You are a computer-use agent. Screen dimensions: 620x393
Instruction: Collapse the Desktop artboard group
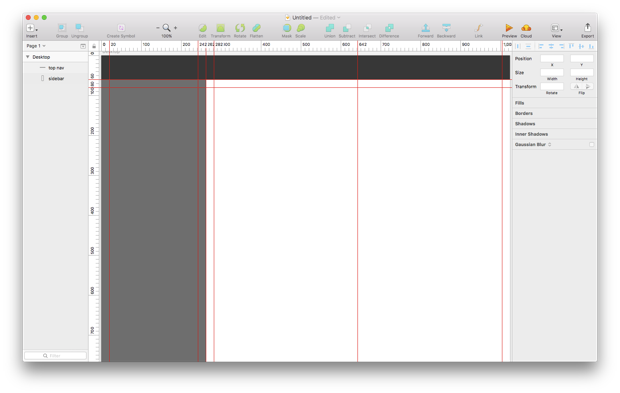pos(28,57)
